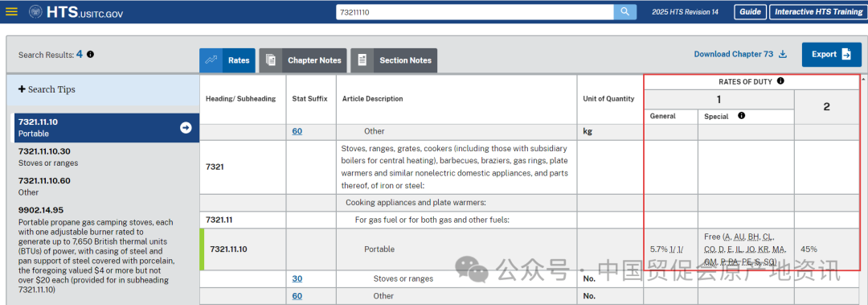Open the Guide button
The width and height of the screenshot is (868, 305).
coord(751,11)
